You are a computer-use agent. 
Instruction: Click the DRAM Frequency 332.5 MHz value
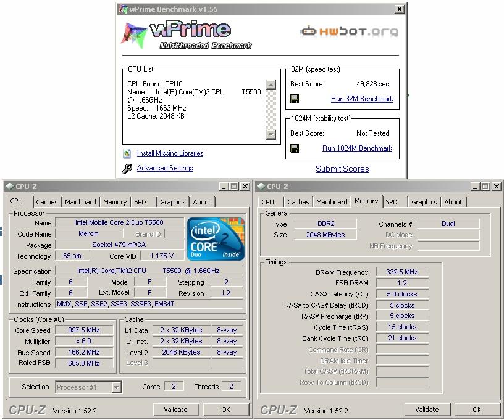[x=402, y=272]
